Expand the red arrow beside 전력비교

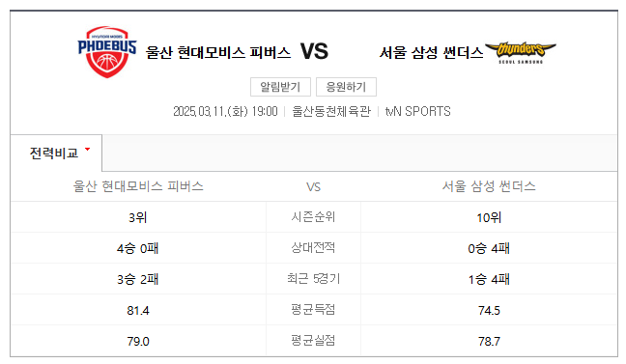(x=88, y=150)
